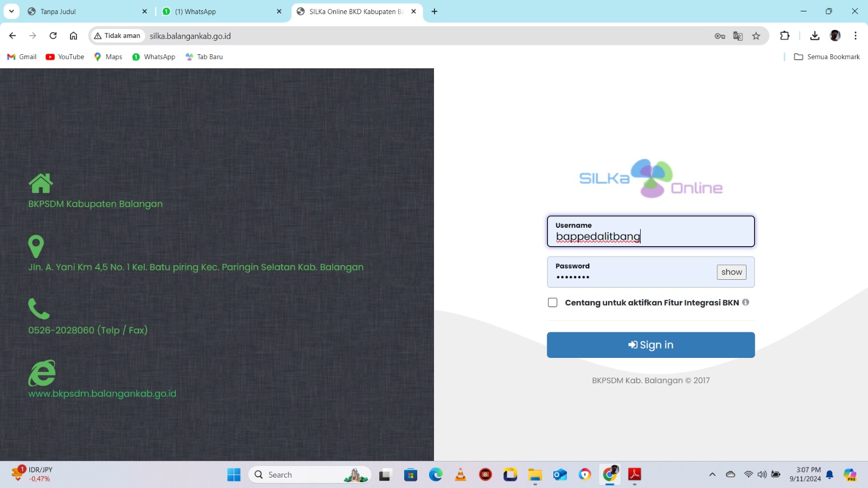Click the BKPSDM Kab. Balangan © 2017 footer
The width and height of the screenshot is (868, 488).
coord(651,381)
